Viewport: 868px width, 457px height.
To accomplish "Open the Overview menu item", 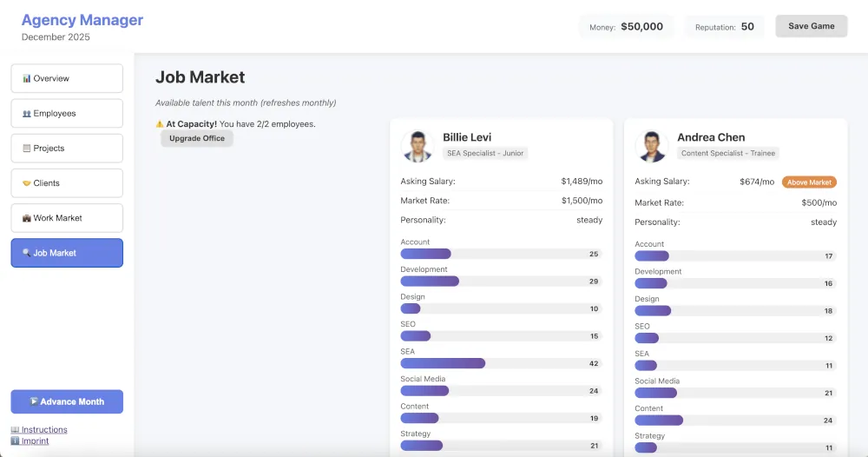I will pyautogui.click(x=67, y=78).
